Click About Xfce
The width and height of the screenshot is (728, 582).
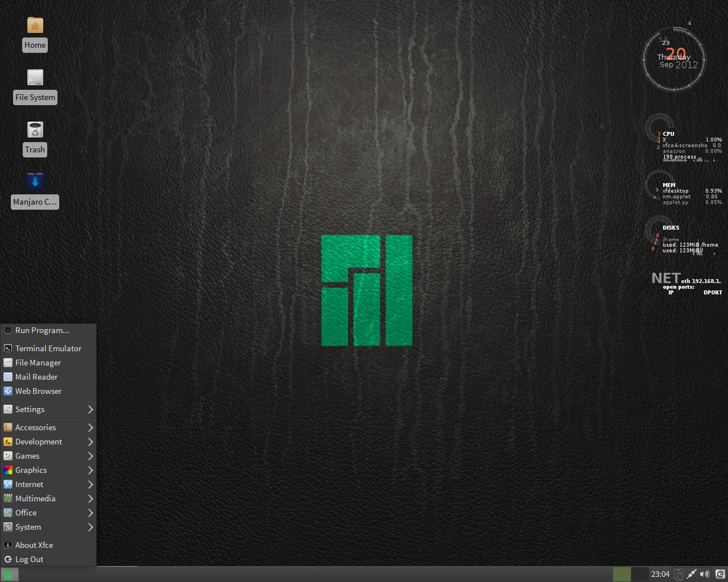pyautogui.click(x=34, y=544)
